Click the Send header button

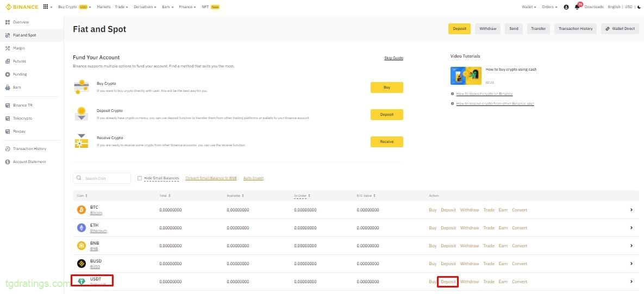pos(514,29)
